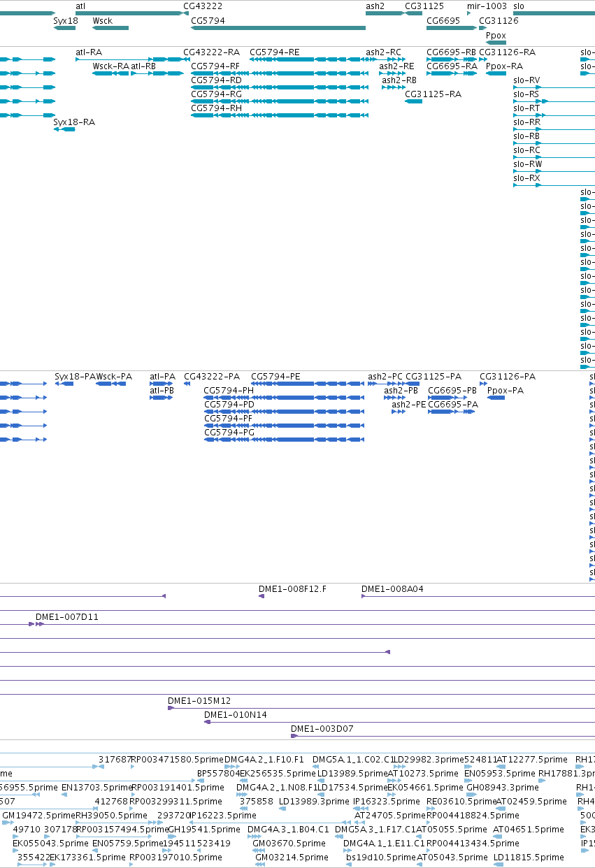Select EST label AT12277.5prime
Viewport: 595px width, 868px height.
coord(532,760)
